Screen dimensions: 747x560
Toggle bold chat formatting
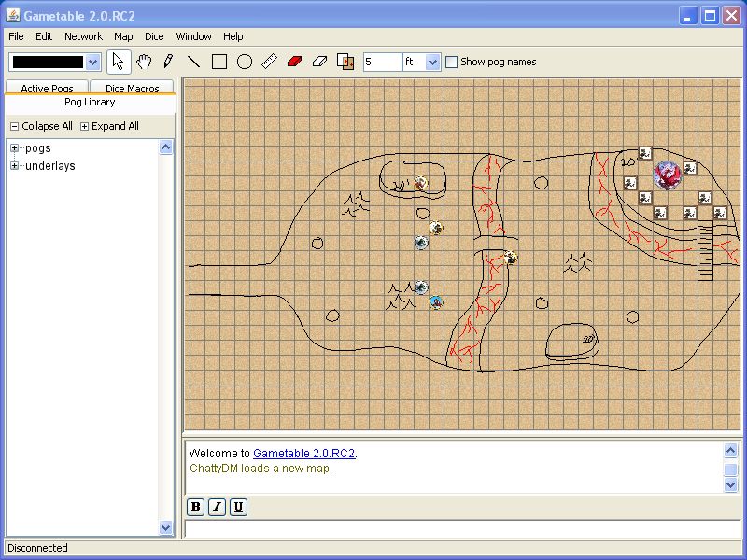196,507
